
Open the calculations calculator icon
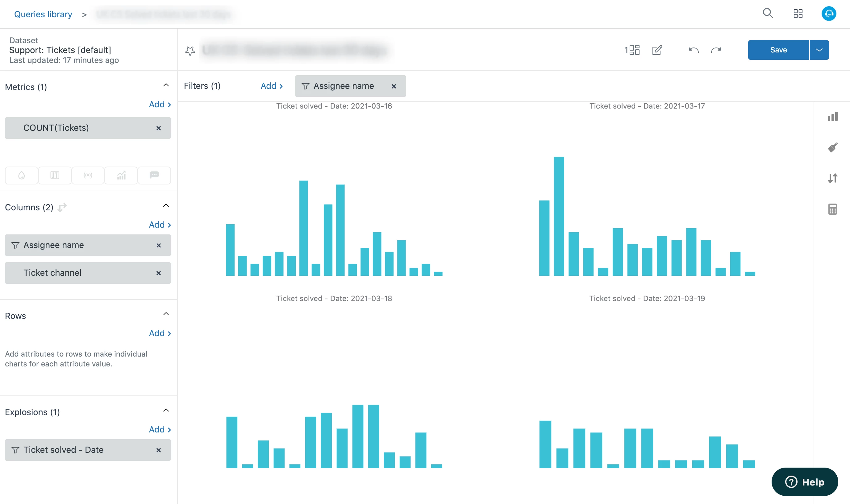coord(832,209)
